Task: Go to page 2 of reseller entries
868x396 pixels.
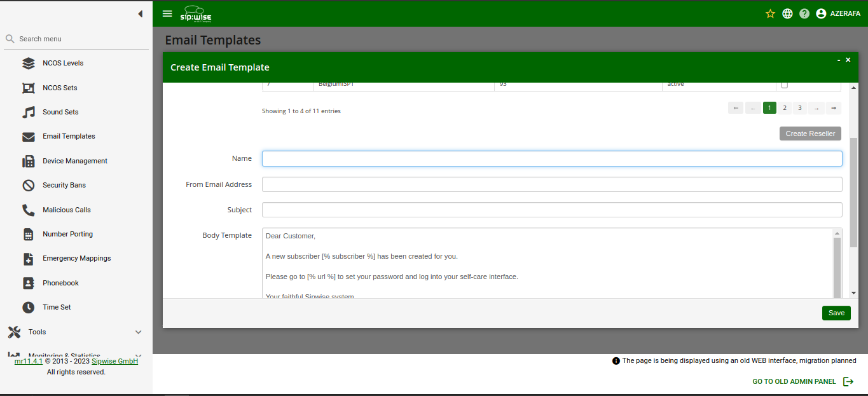Action: point(784,107)
